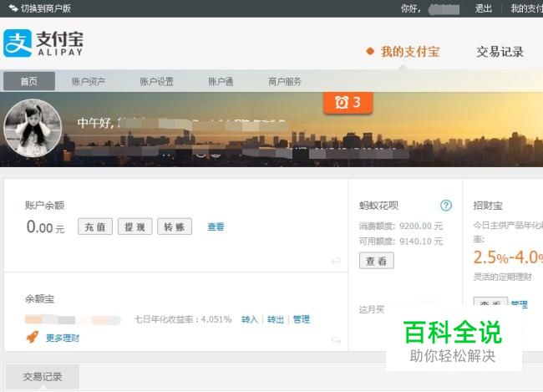The image size is (543, 392).
Task: Log out using 退出 link
Action: tap(483, 8)
